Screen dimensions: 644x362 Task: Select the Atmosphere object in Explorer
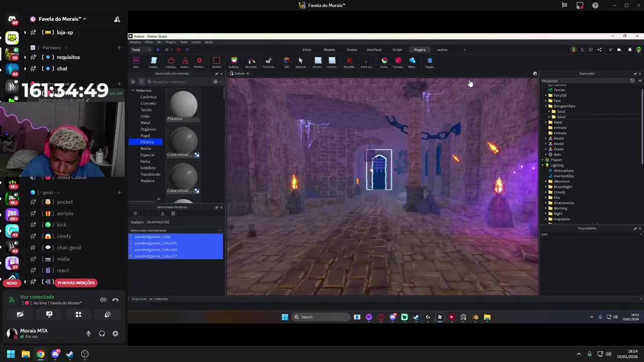tap(563, 171)
